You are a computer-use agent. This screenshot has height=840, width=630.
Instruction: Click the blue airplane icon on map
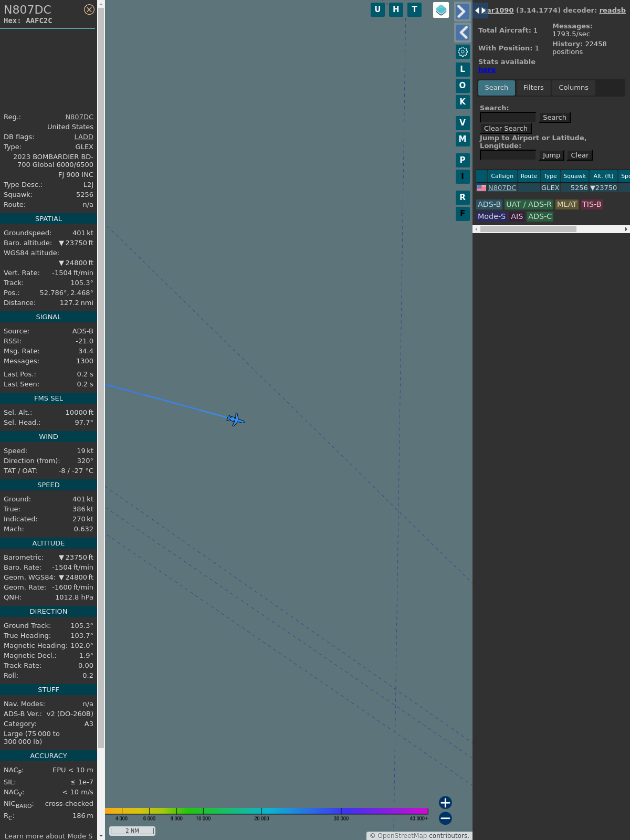click(236, 419)
